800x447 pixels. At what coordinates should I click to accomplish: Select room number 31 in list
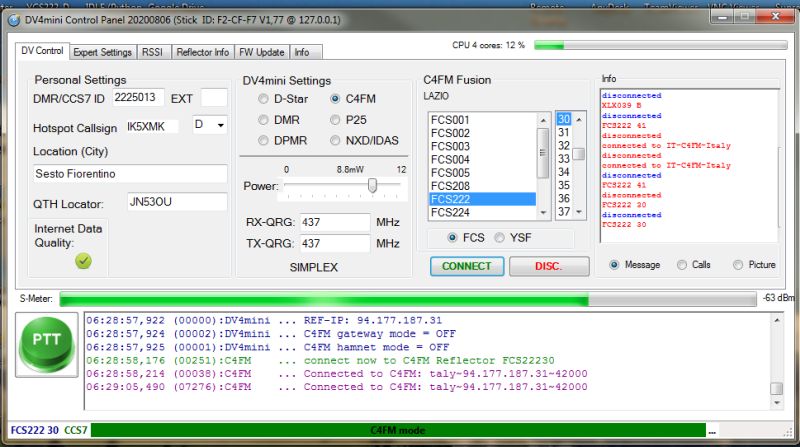[x=564, y=133]
